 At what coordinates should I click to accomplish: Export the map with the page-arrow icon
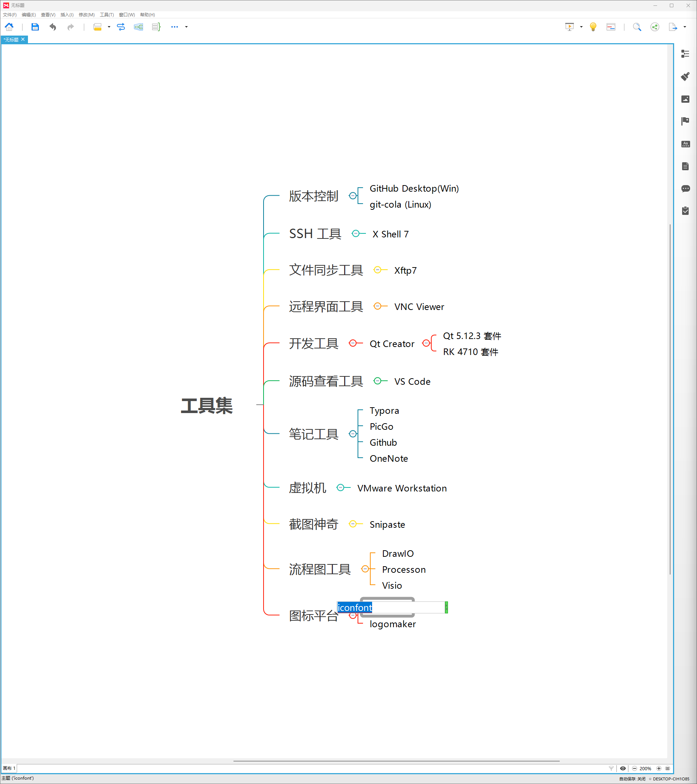[673, 27]
